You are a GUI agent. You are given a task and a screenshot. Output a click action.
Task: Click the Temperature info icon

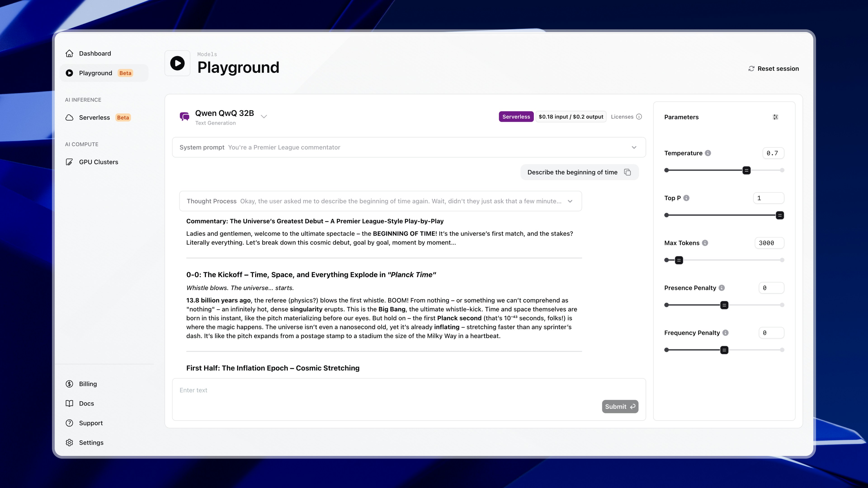[x=708, y=153]
